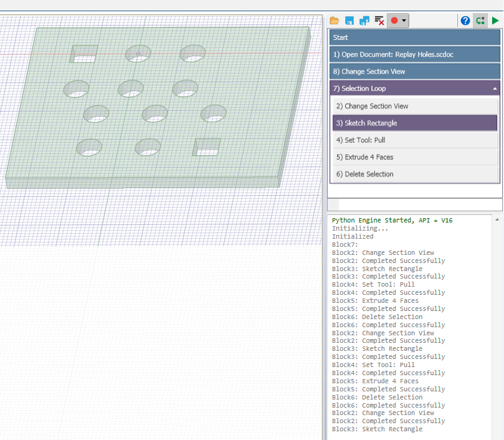Click the 'Block7:' log line
This screenshot has height=440, width=504.
[x=345, y=244]
